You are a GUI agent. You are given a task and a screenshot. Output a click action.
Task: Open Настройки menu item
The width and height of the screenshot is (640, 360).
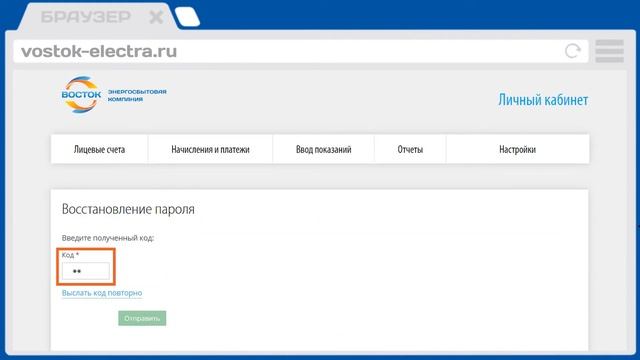(x=518, y=149)
